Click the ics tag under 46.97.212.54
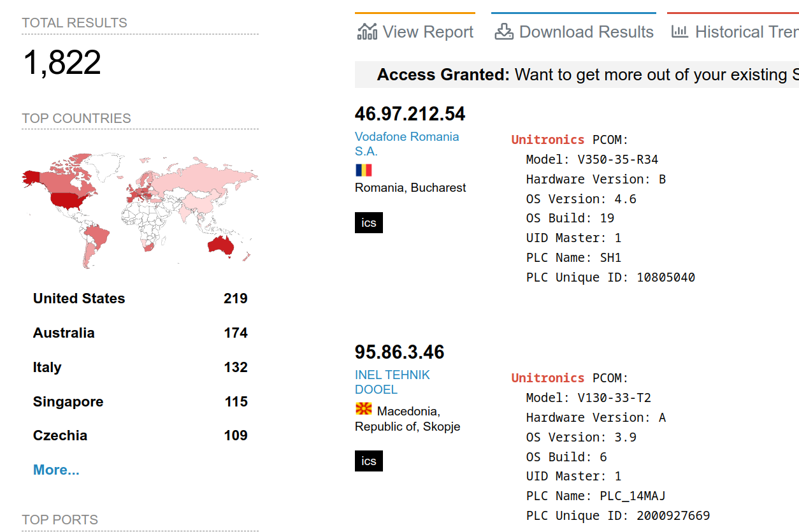799x532 pixels. 369,223
